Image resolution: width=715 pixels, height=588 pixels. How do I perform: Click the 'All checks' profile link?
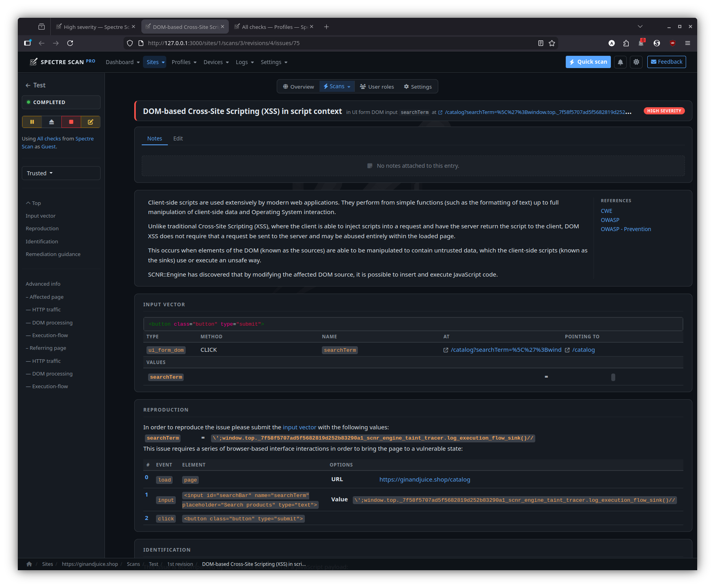pyautogui.click(x=49, y=139)
